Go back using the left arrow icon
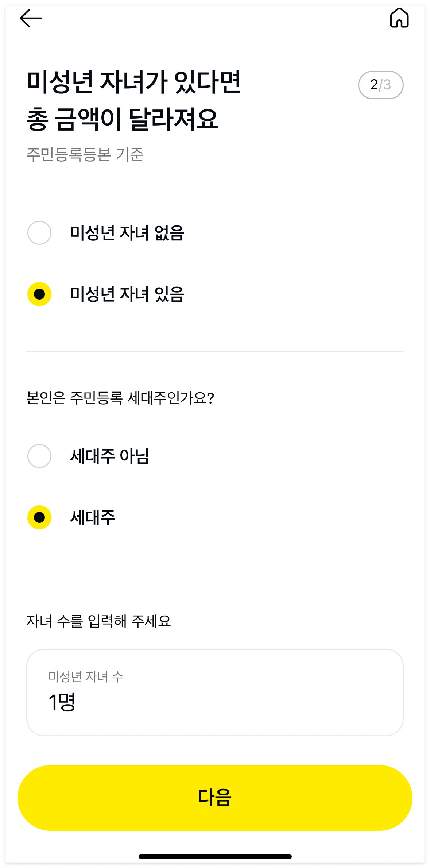 point(31,18)
